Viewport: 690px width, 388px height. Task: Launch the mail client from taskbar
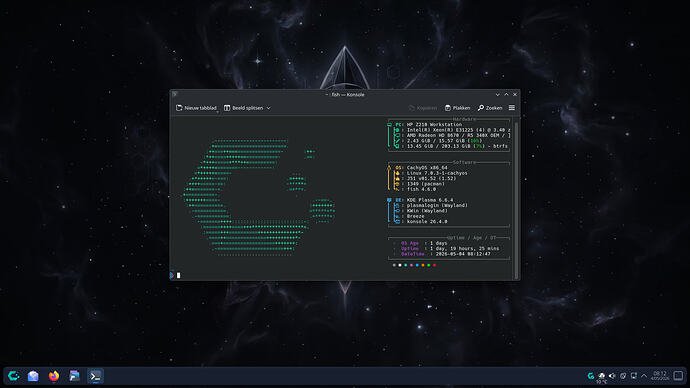pos(33,376)
